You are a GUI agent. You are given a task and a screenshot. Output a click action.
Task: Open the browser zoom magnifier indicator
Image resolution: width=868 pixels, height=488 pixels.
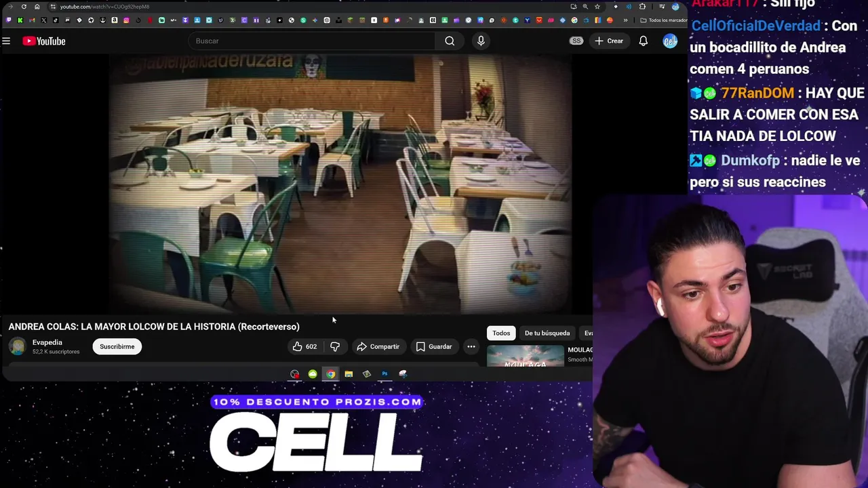pos(585,7)
